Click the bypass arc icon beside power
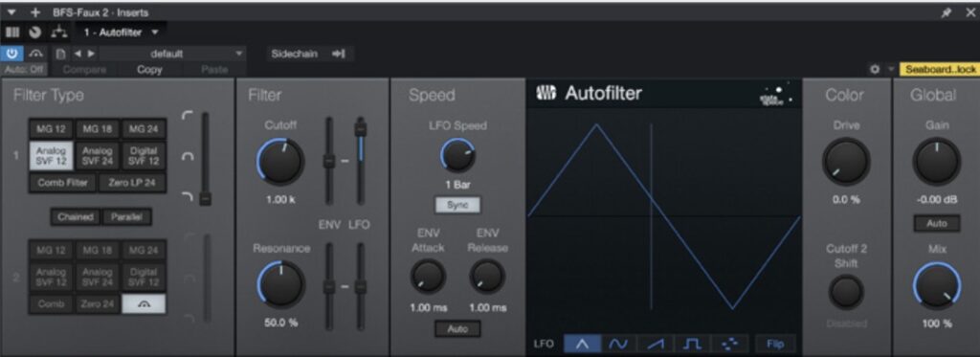Screen dimensions: 980x357 (x=36, y=54)
